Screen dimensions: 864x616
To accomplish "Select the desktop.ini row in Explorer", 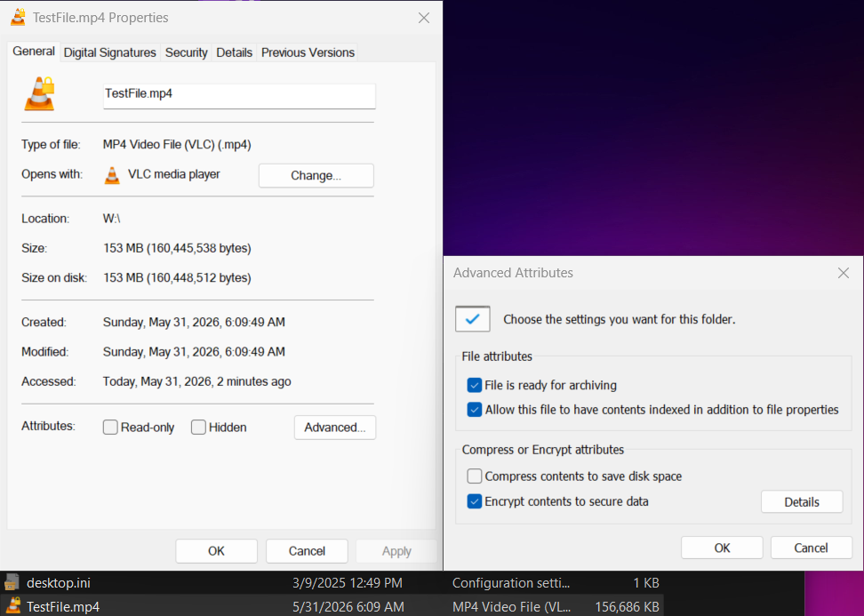I will coord(332,582).
